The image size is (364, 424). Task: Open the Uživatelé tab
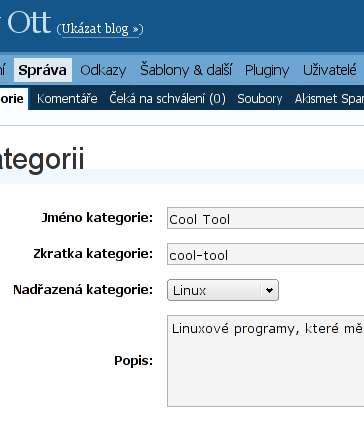tap(330, 70)
